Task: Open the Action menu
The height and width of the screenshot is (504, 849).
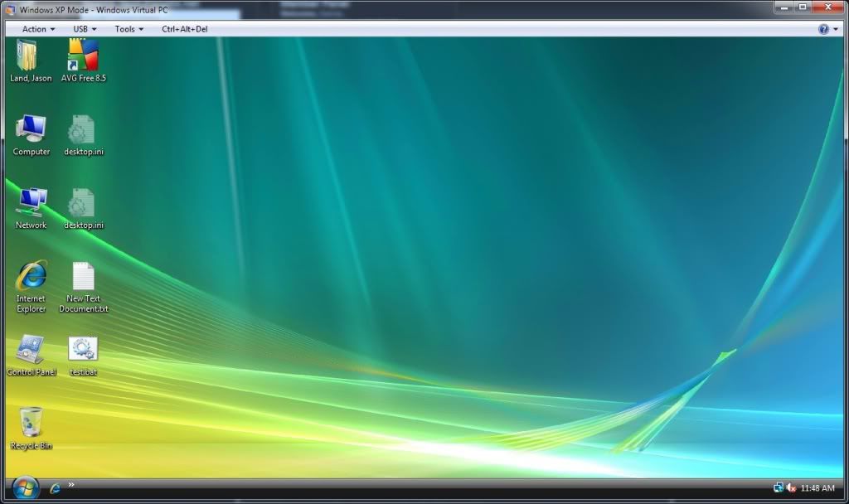Action: pos(38,29)
